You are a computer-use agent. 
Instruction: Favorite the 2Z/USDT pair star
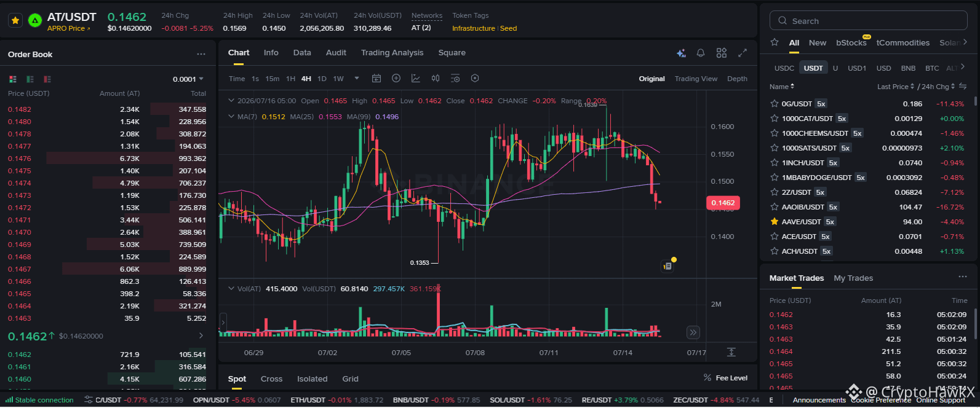tap(775, 192)
